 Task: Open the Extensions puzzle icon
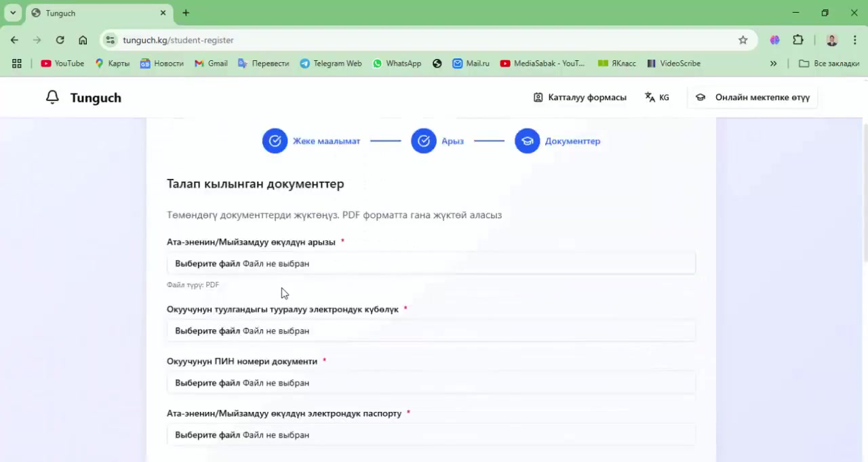tap(798, 40)
